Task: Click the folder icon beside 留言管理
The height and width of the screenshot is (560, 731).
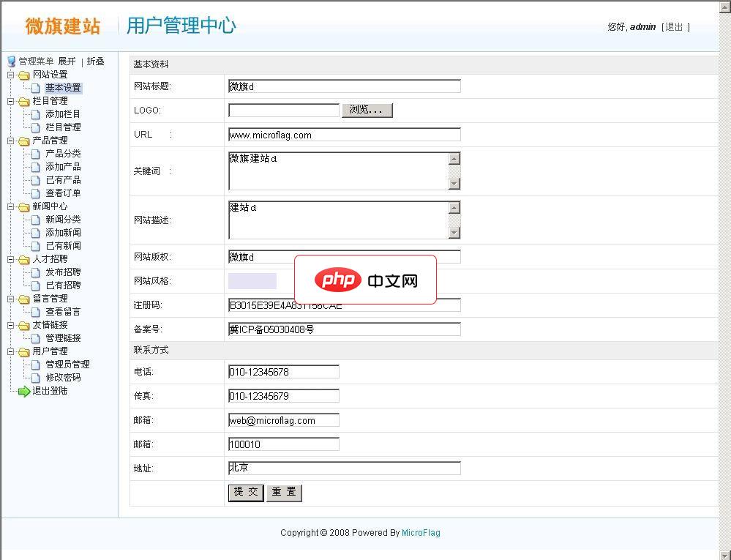Action: [23, 299]
